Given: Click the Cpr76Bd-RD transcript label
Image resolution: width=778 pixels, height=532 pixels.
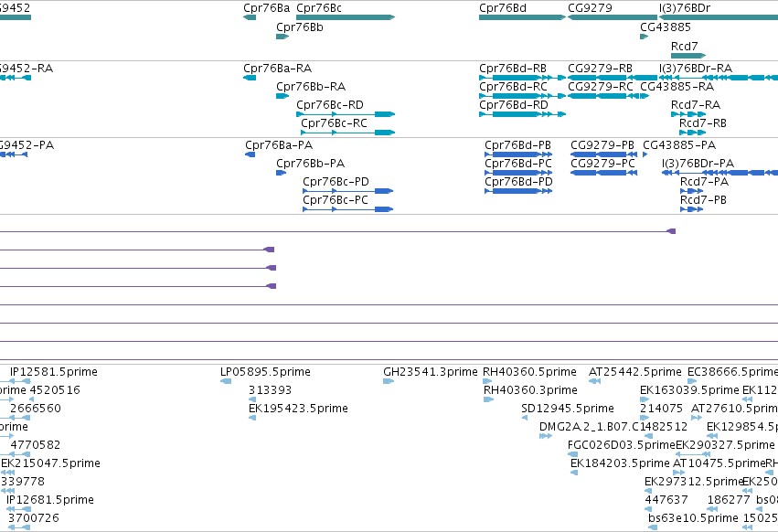Looking at the screenshot, I should pyautogui.click(x=514, y=105).
